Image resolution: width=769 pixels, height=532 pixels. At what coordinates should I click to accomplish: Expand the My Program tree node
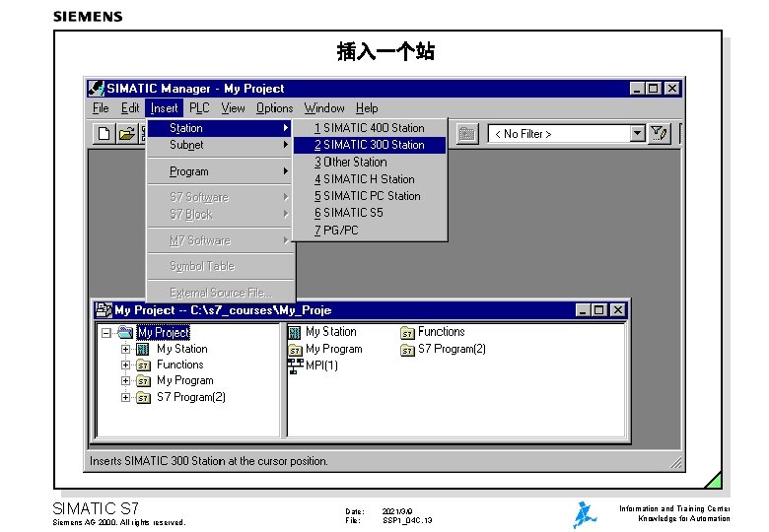(125, 380)
